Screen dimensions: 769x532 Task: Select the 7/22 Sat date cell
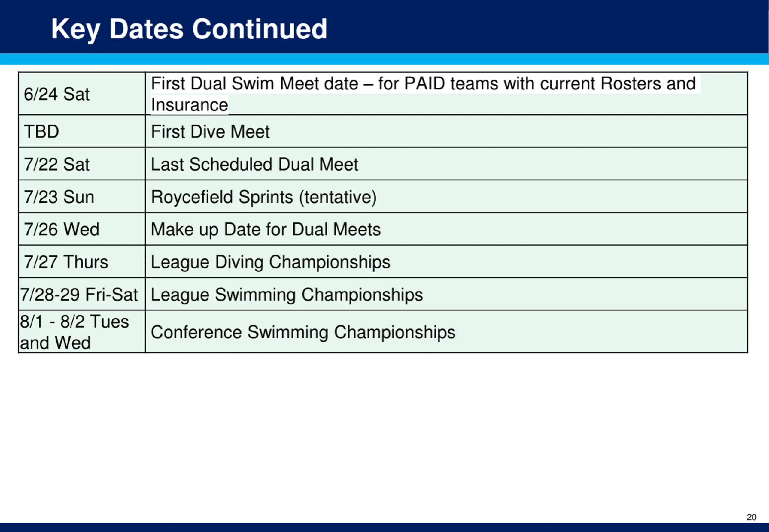pyautogui.click(x=82, y=164)
